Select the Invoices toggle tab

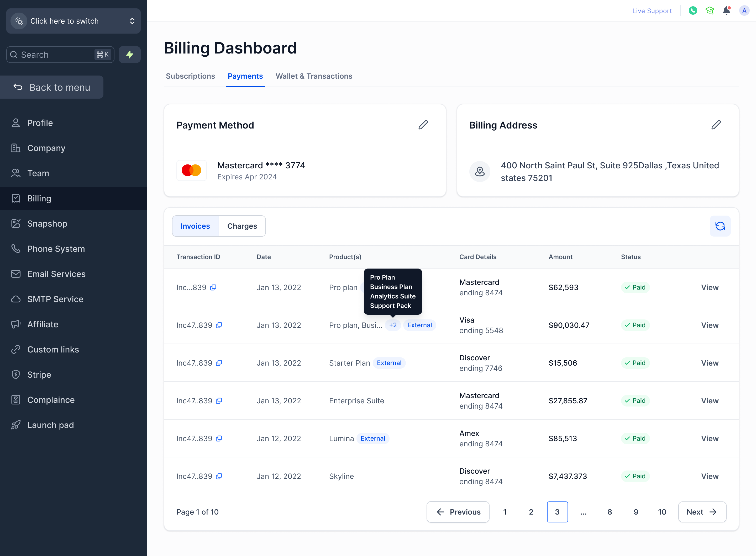[x=195, y=226]
